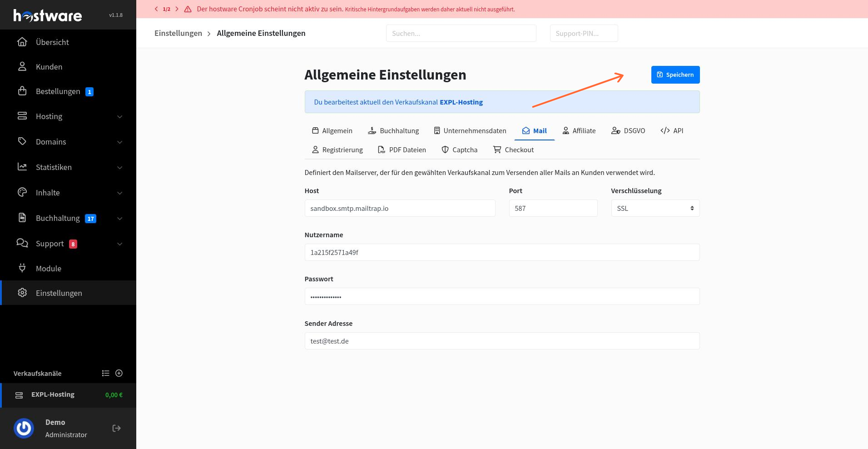Expand the Support menu chevron
Viewport: 868px width, 449px height.
point(120,244)
